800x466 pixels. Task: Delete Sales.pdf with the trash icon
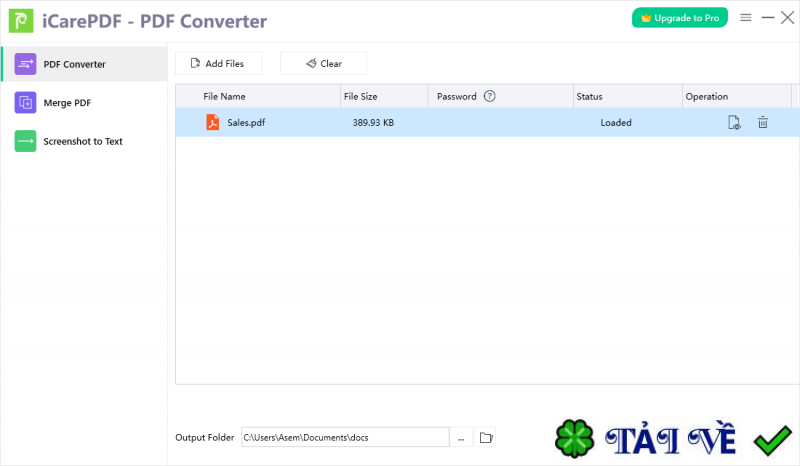(763, 122)
